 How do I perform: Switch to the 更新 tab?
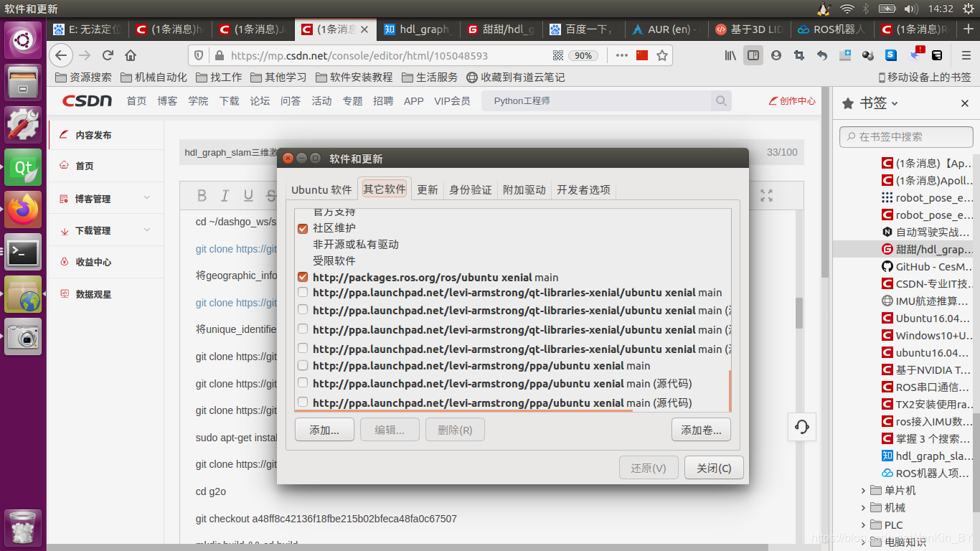[x=427, y=189]
